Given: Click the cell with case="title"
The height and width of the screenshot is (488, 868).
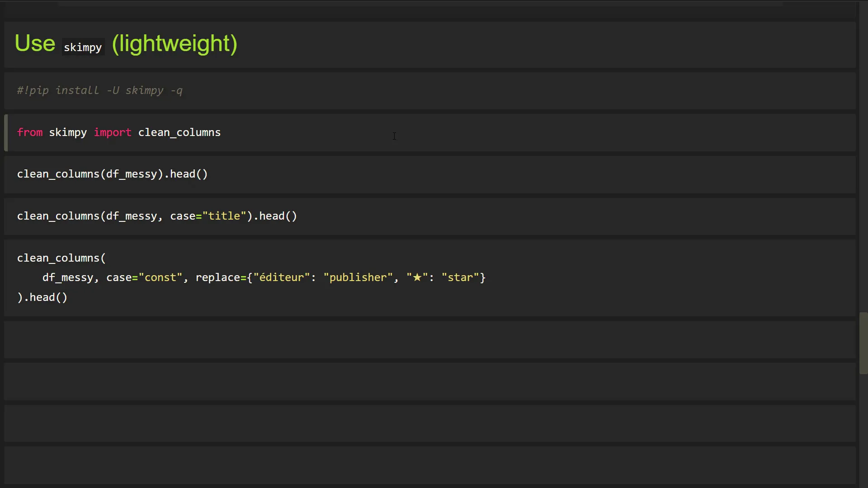Looking at the screenshot, I should coord(430,216).
